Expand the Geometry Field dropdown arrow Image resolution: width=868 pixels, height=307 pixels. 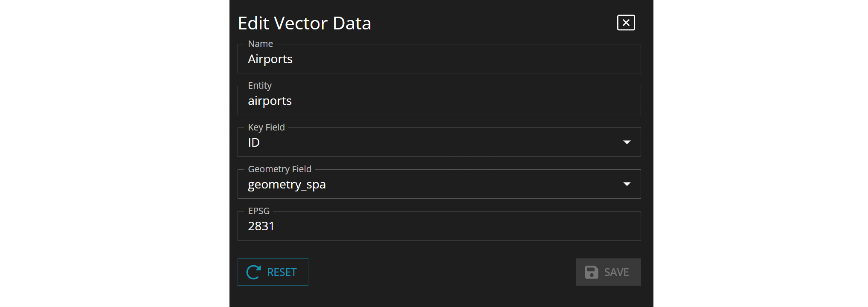627,184
